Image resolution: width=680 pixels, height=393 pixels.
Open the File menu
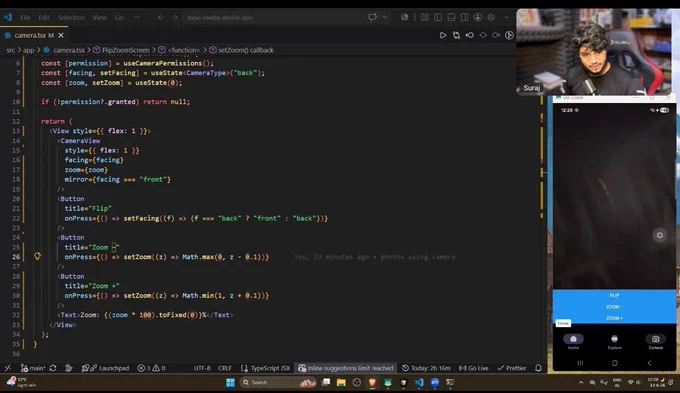pos(25,17)
